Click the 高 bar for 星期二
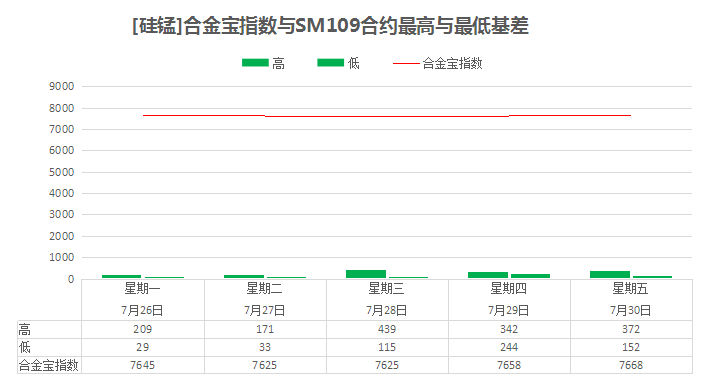The height and width of the screenshot is (390, 712). pyautogui.click(x=244, y=276)
